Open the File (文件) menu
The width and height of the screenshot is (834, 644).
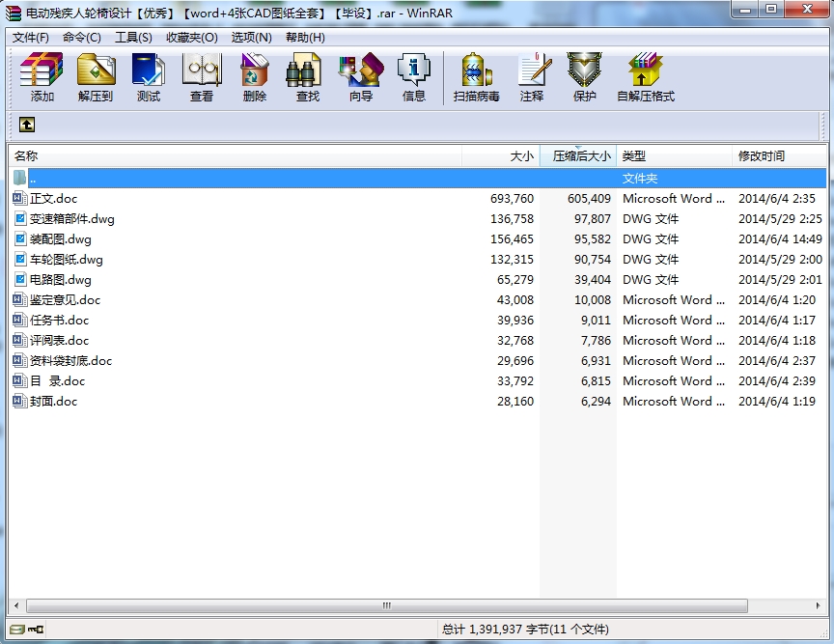(x=30, y=38)
